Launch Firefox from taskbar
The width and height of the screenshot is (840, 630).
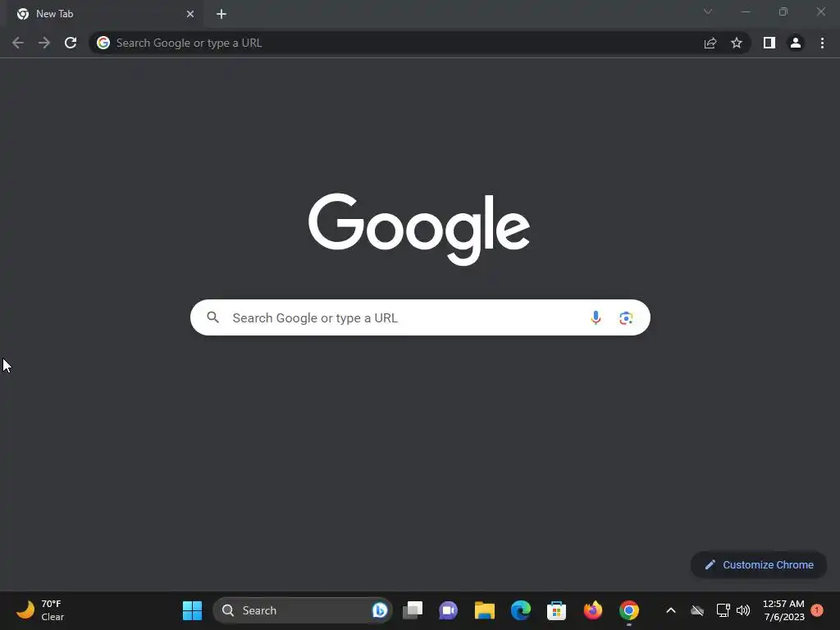point(593,610)
